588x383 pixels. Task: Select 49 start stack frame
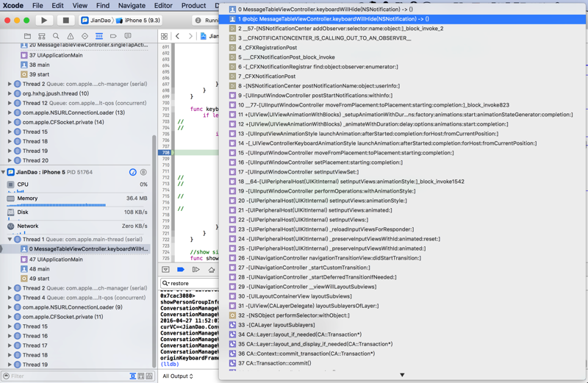[76, 279]
